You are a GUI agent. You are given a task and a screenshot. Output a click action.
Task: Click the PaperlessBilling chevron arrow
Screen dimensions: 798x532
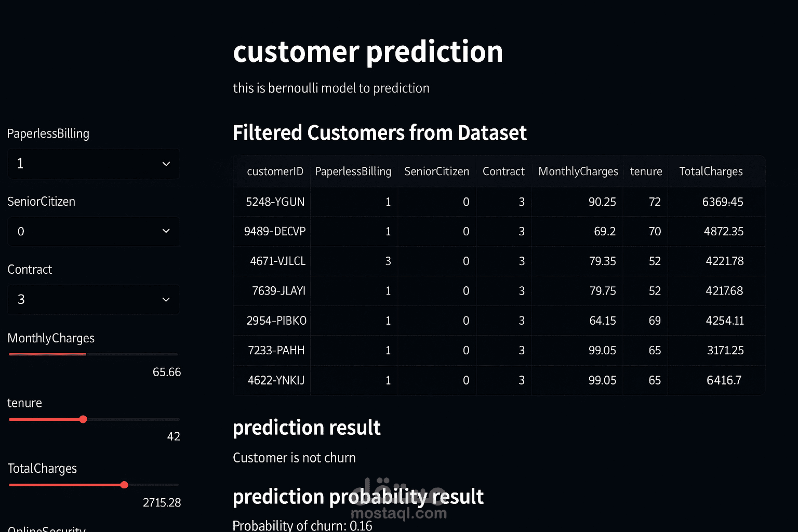(166, 164)
